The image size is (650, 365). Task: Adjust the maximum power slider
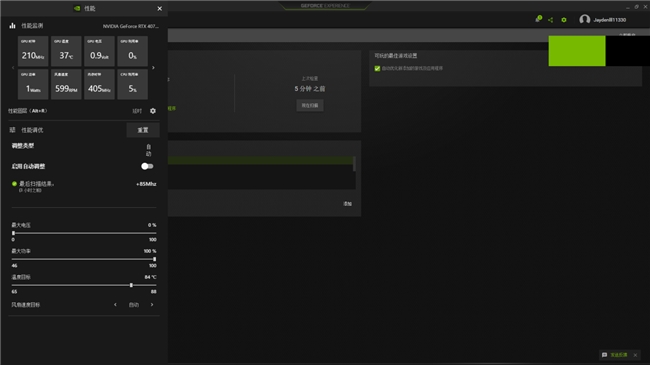tap(84, 259)
